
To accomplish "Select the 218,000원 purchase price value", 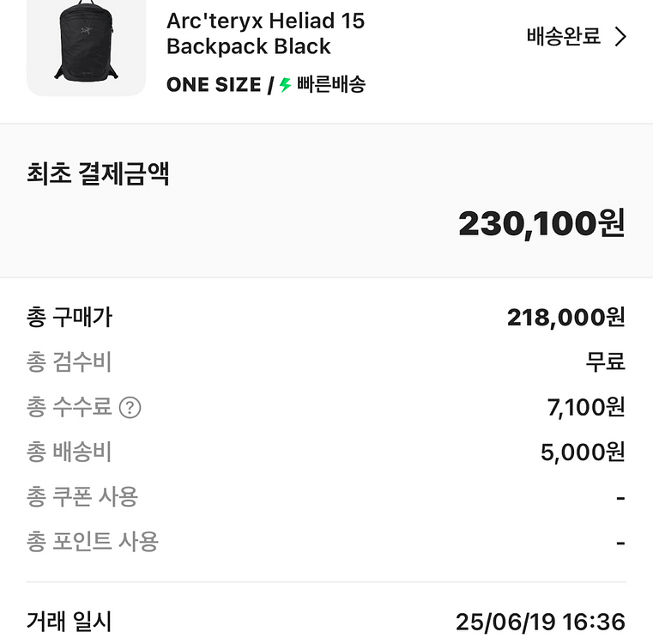I will pyautogui.click(x=565, y=318).
